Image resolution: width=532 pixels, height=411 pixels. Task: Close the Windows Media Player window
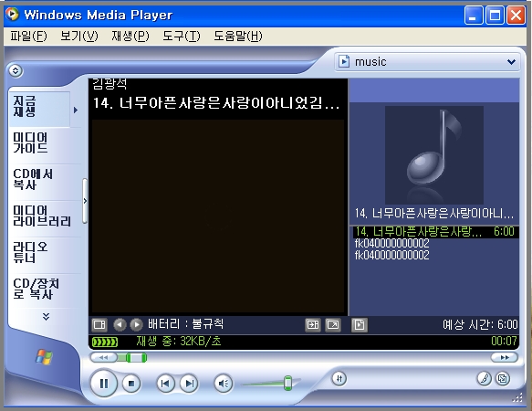click(x=516, y=16)
